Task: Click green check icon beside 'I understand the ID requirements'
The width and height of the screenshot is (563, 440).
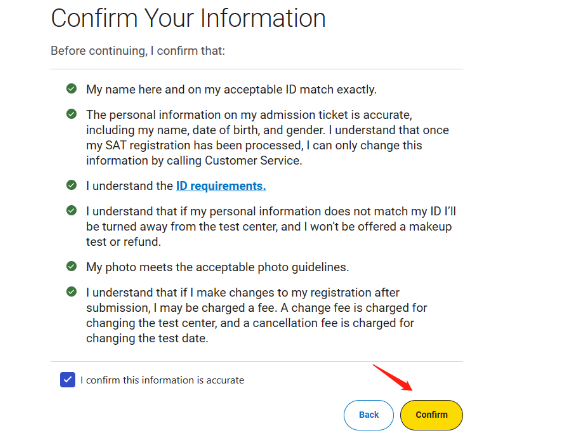Action: coord(71,185)
